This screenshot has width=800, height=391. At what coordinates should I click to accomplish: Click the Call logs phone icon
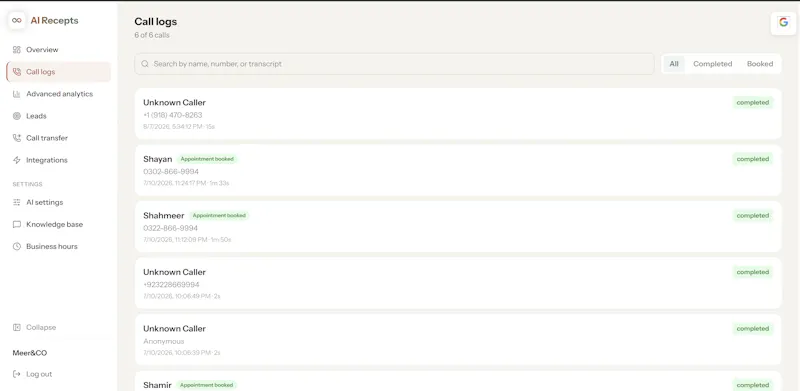point(17,72)
